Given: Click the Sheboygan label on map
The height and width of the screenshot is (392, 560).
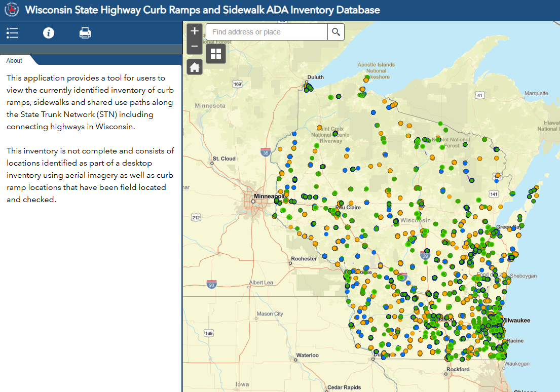Looking at the screenshot, I should [x=523, y=276].
